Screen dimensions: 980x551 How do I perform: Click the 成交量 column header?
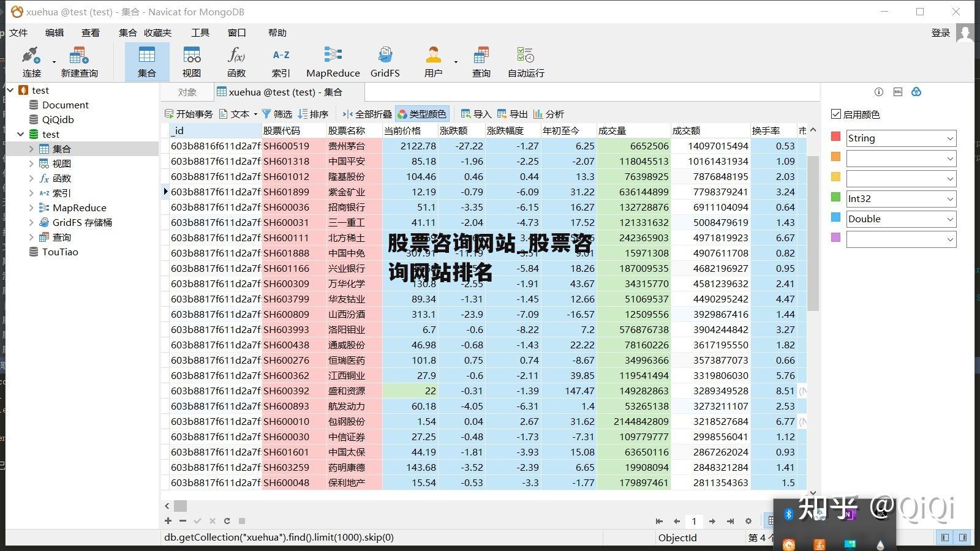[633, 130]
